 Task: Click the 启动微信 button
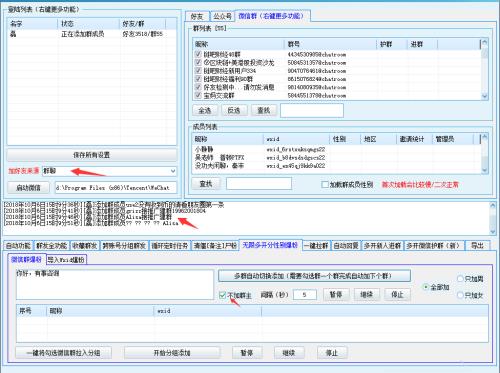[28, 188]
